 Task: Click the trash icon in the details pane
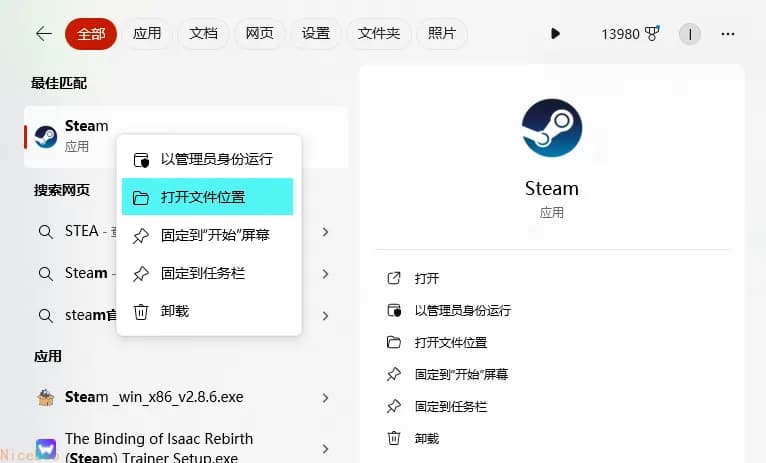click(x=394, y=438)
